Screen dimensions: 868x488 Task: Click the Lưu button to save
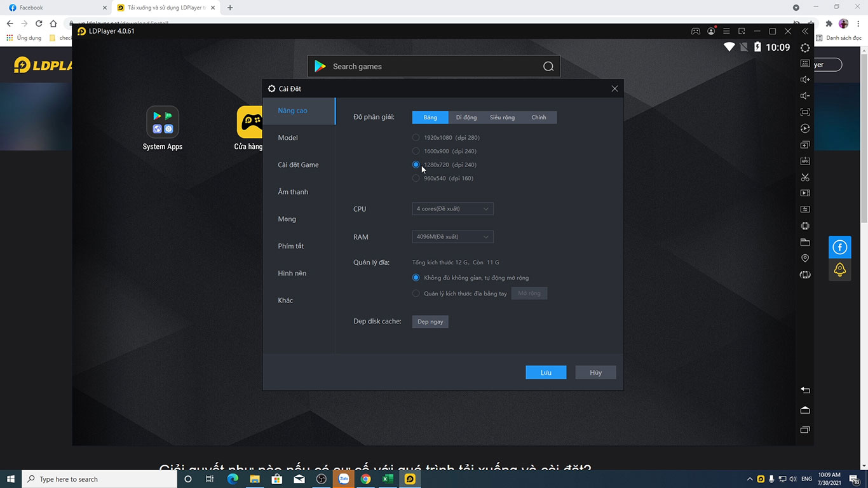coord(545,372)
